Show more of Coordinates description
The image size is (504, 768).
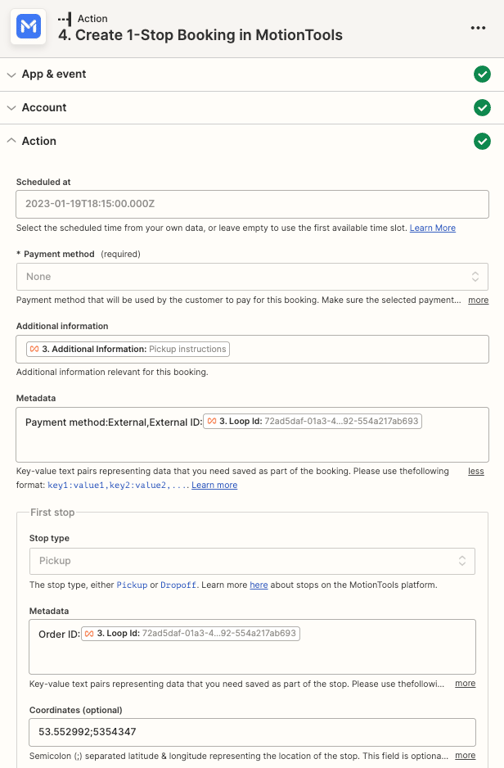(465, 756)
